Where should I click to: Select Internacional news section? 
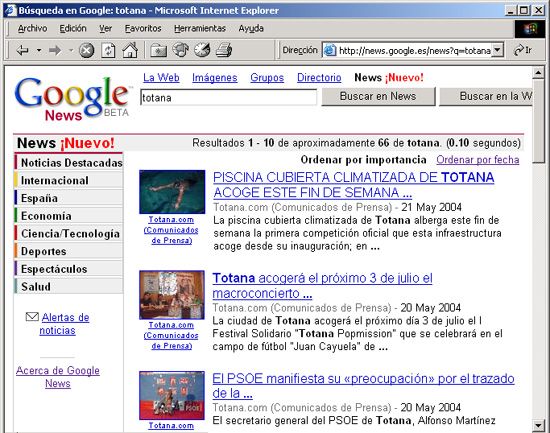69,180
